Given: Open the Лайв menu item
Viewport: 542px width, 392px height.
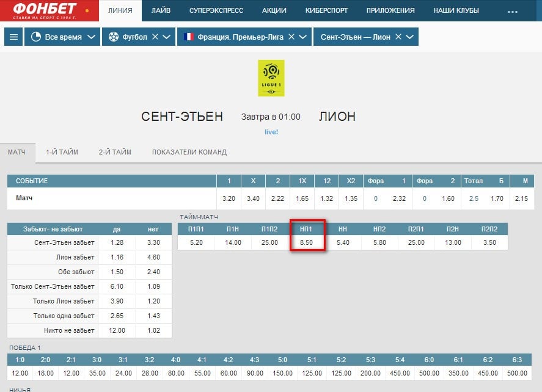Looking at the screenshot, I should [161, 11].
